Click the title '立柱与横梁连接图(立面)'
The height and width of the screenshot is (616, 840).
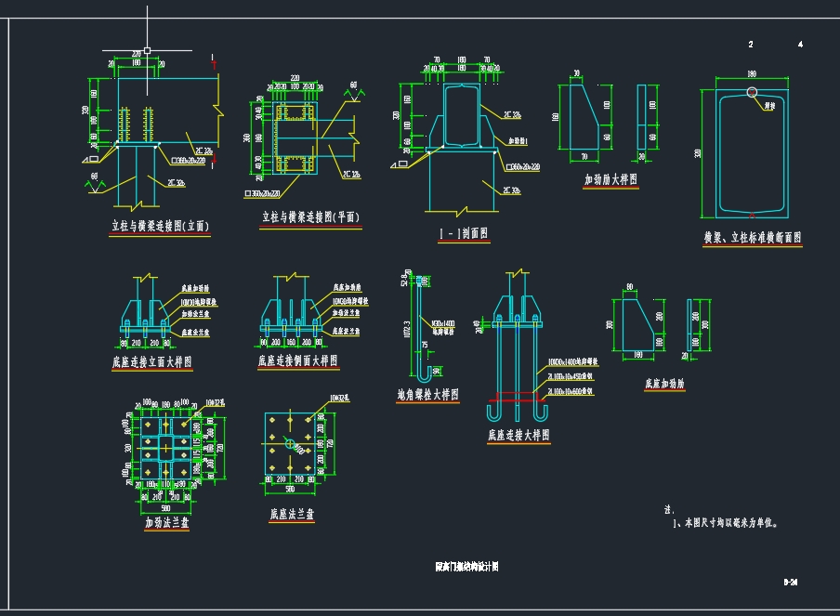click(160, 226)
